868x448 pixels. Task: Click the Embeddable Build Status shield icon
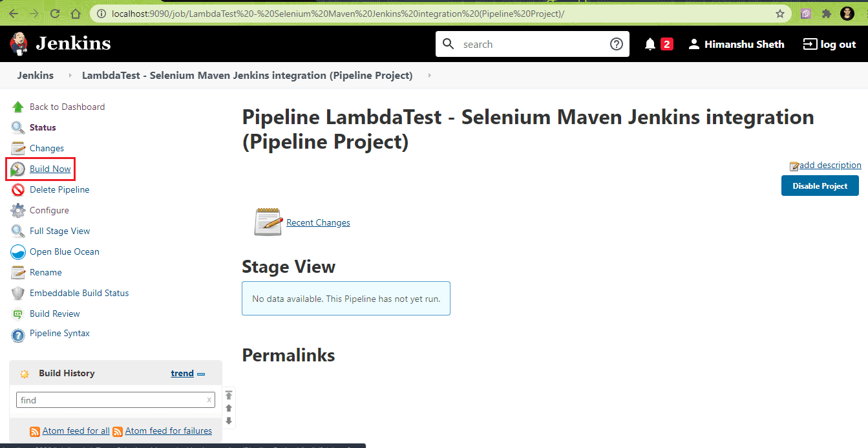click(18, 293)
